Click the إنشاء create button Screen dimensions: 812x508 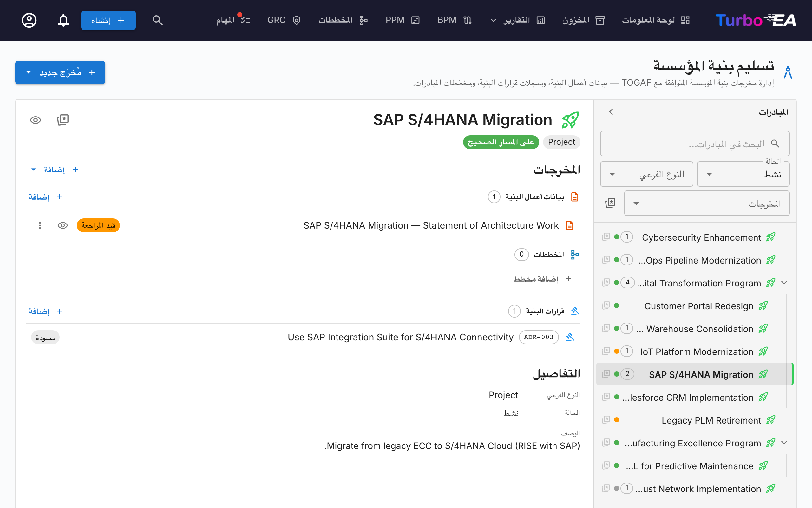(108, 20)
